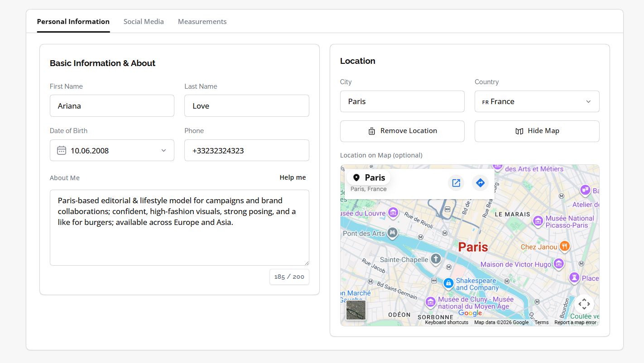Screen dimensions: 644x363
Task: Click the Rue de Rivoli street label
Action: pos(418,221)
